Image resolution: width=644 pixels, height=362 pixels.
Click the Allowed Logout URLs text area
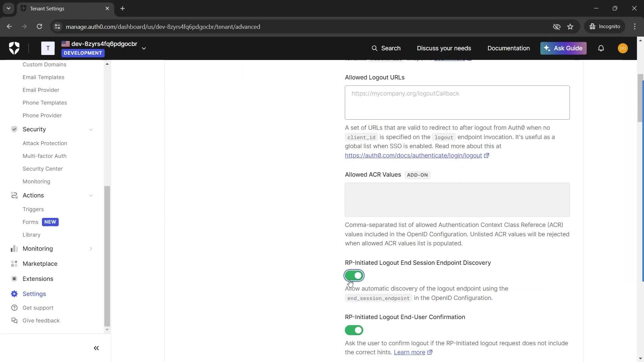(x=457, y=103)
